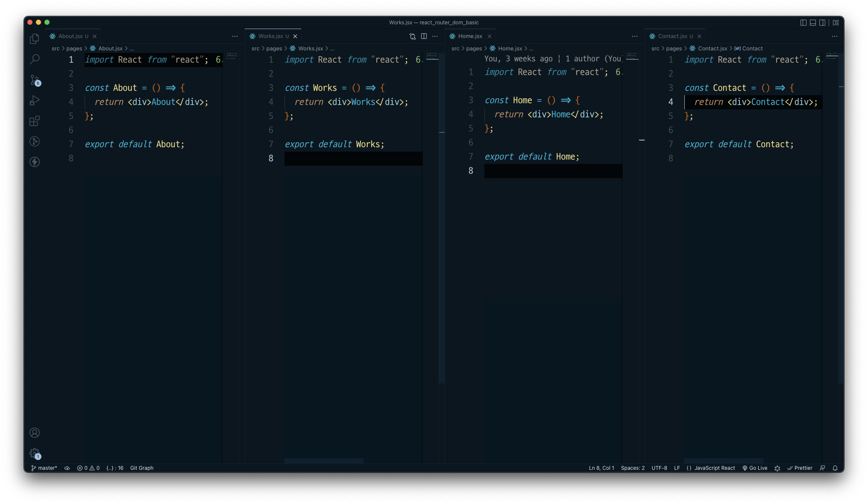
Task: Open the Run and Debug view
Action: 34,100
